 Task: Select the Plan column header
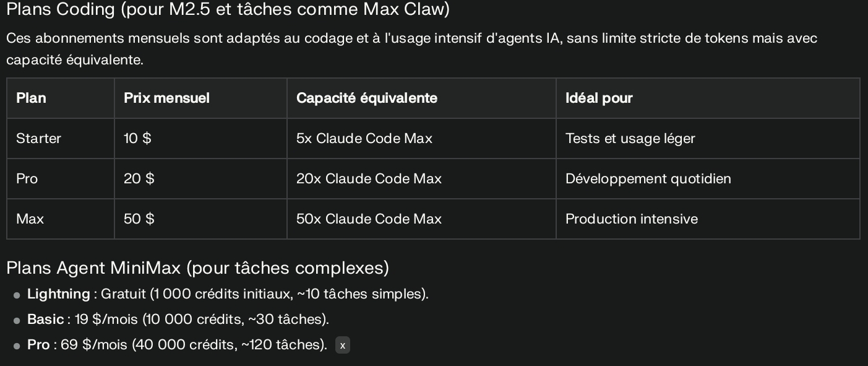pyautogui.click(x=61, y=98)
